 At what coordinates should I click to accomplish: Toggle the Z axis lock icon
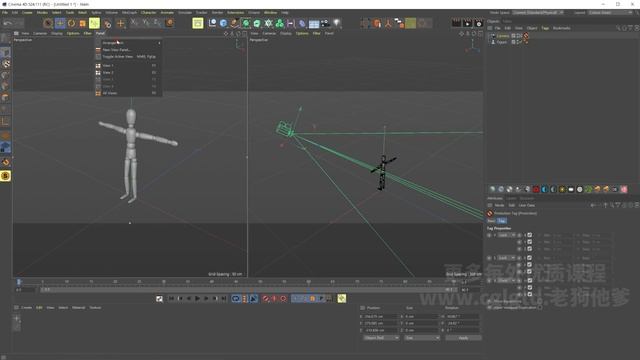coord(157,23)
